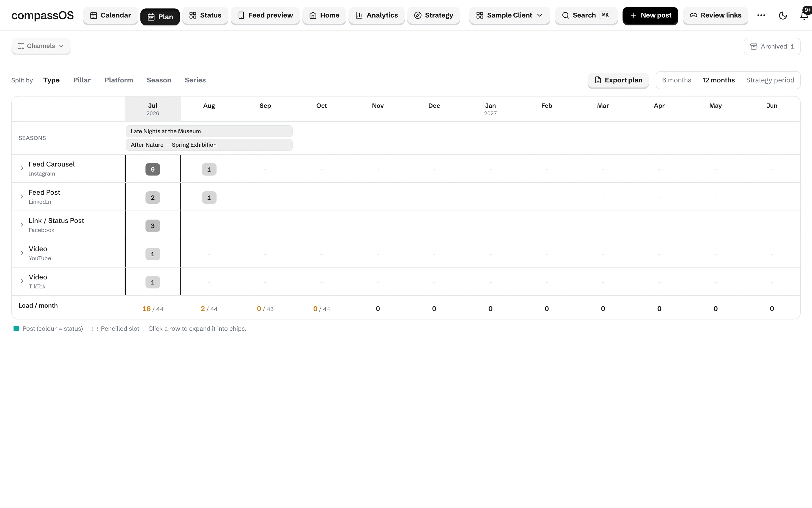Split the plan by Series
812x508 pixels.
click(195, 80)
